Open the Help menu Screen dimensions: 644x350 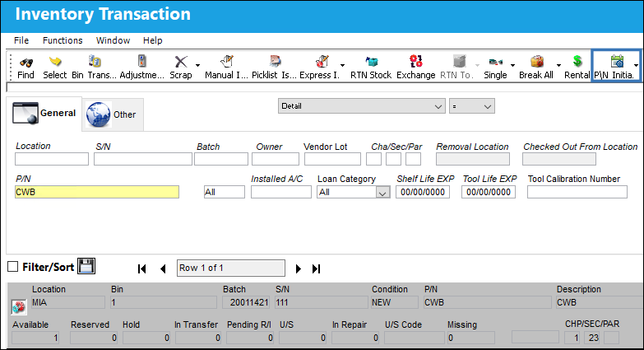[153, 40]
